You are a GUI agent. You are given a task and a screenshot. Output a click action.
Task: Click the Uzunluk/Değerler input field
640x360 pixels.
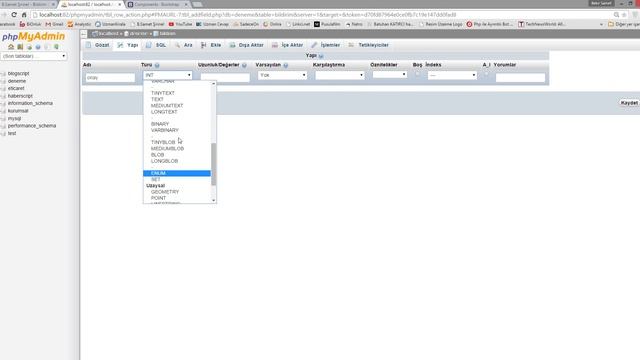point(225,78)
